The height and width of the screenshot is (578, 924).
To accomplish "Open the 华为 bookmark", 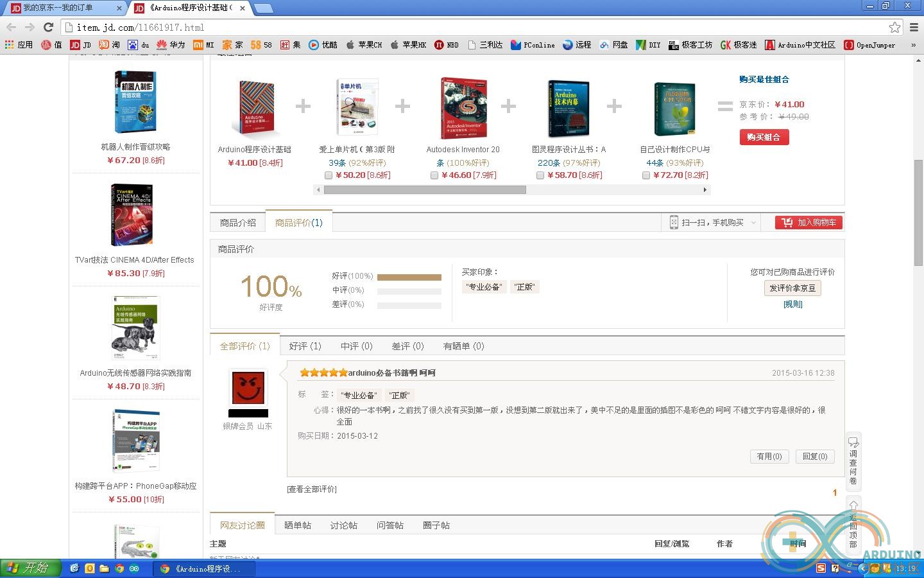I will (170, 45).
